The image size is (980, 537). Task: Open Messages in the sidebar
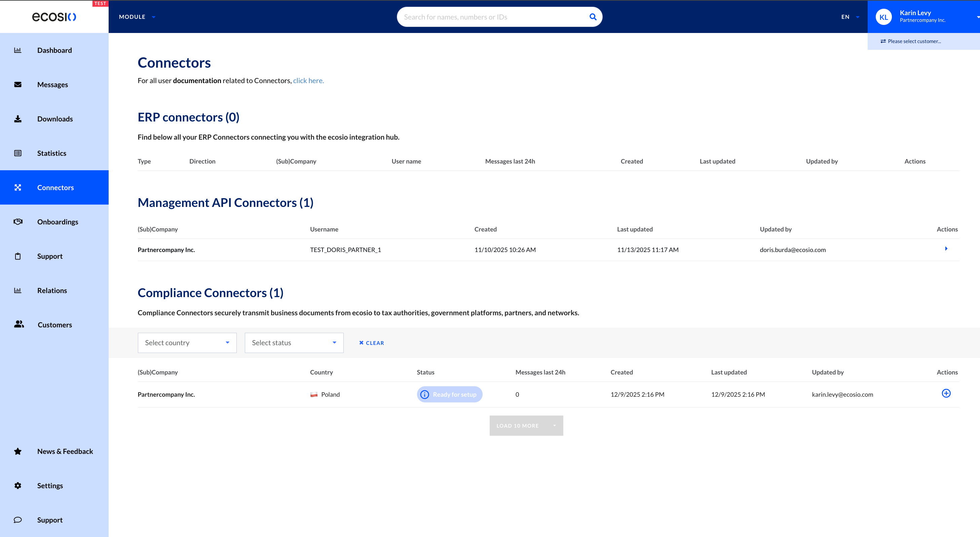point(52,84)
